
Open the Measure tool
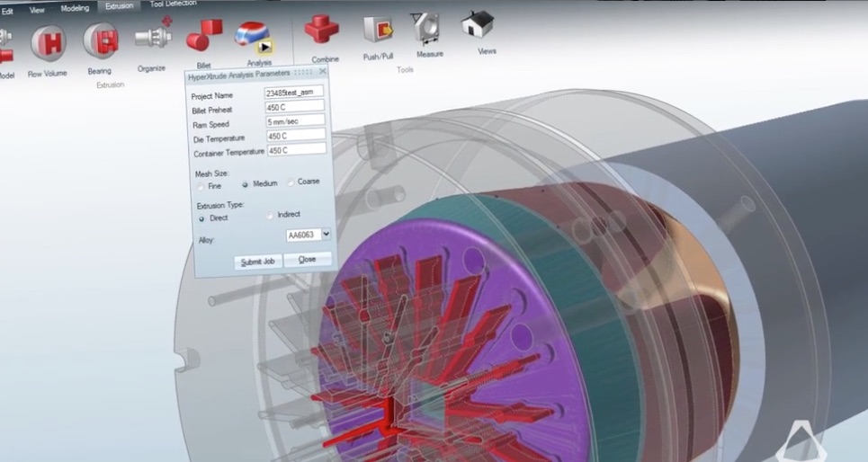click(425, 28)
